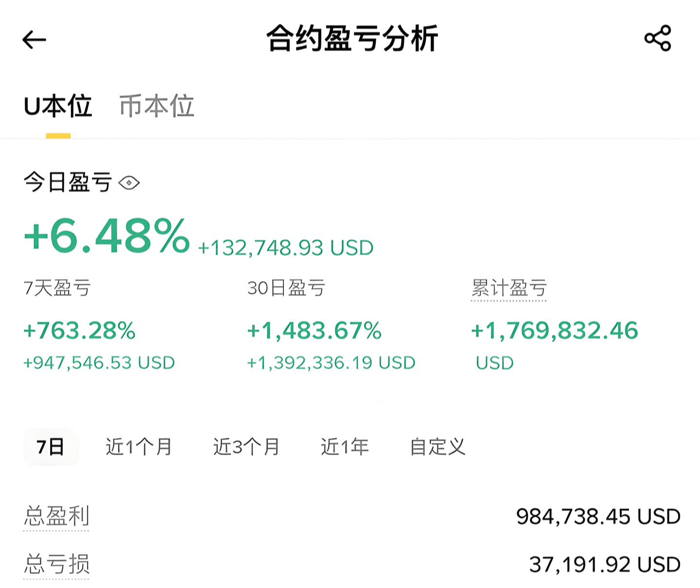The width and height of the screenshot is (700, 588).
Task: Select the 近3个月 time range
Action: (246, 446)
